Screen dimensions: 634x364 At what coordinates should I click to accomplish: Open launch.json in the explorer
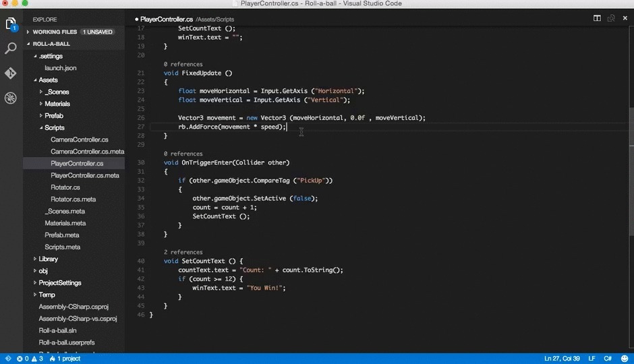(x=60, y=68)
